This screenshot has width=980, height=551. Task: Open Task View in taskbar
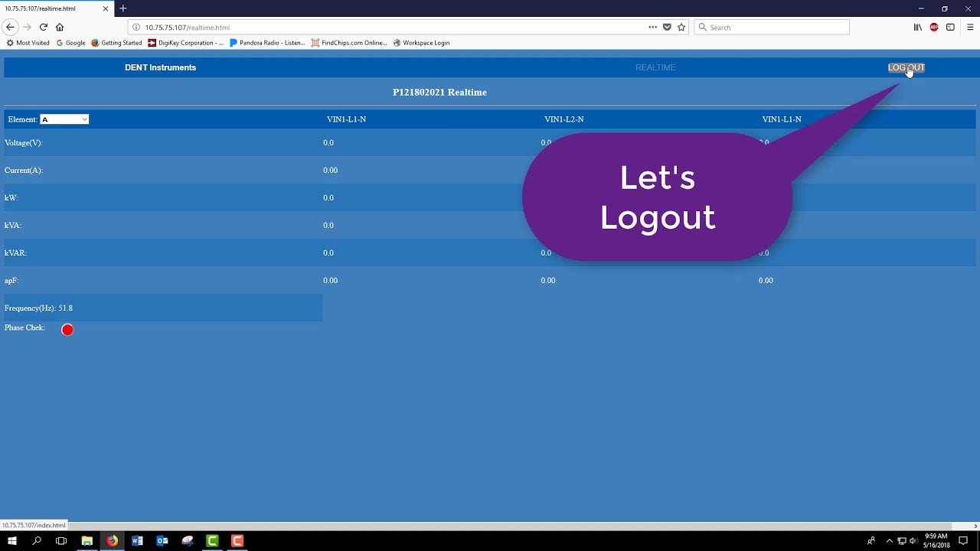coord(61,541)
